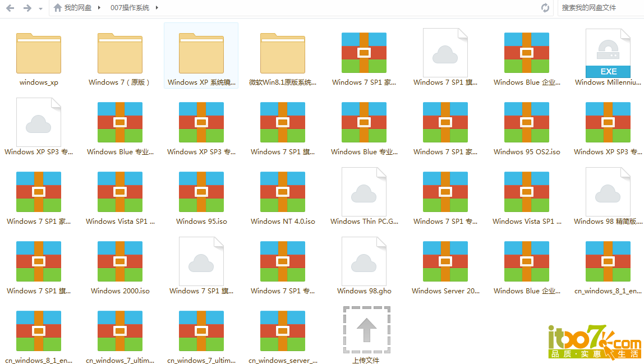Open the windows_xp folder
The width and height of the screenshot is (644, 364).
click(39, 53)
